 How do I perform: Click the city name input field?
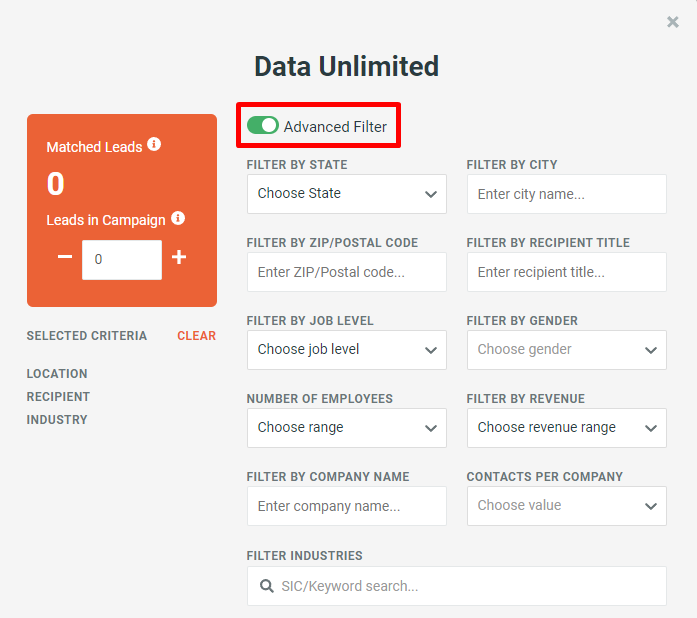pos(566,194)
